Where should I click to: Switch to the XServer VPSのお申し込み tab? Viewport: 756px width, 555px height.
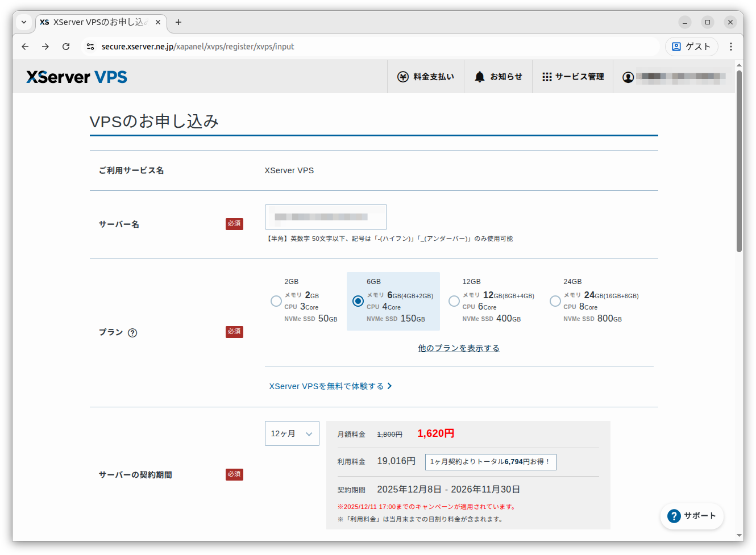pyautogui.click(x=97, y=22)
